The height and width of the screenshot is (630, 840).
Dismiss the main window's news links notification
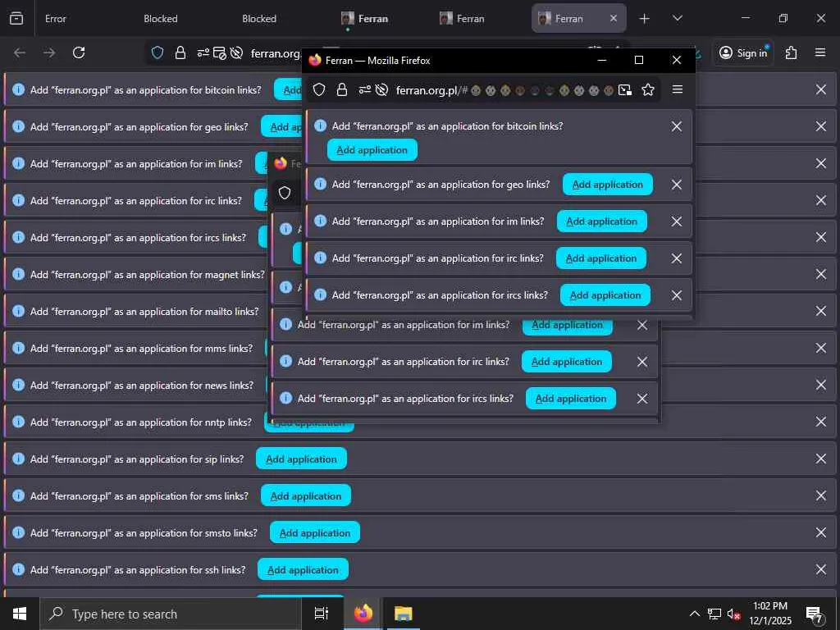coord(820,386)
